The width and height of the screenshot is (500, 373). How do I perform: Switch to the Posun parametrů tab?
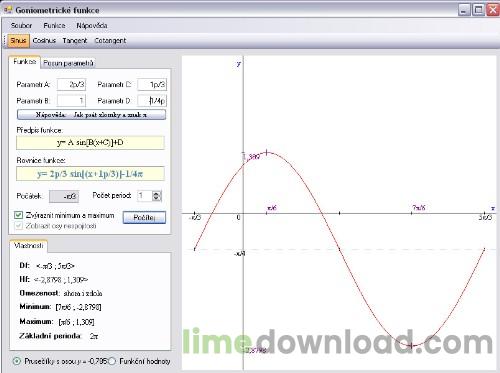(68, 63)
